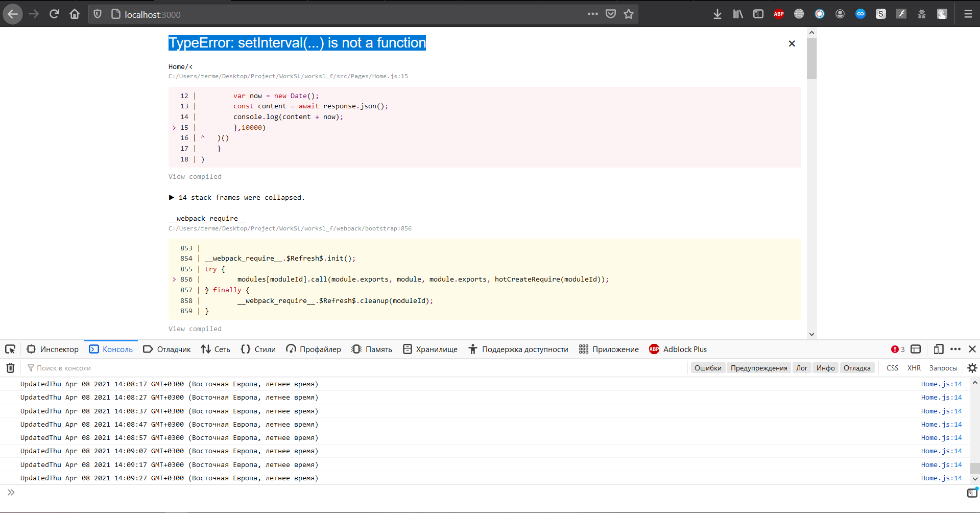Click View compiled under the Home.js snippet
Viewport: 980px width, 513px height.
(195, 177)
